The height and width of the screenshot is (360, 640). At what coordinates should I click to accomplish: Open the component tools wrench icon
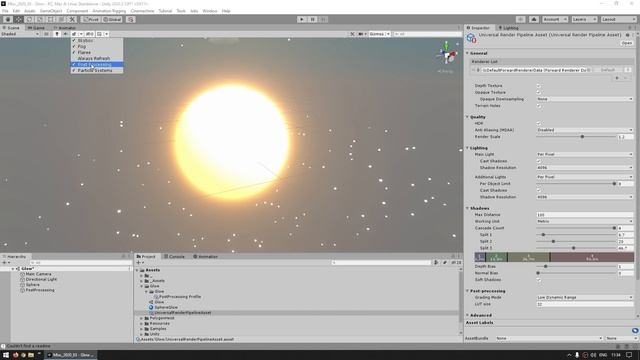(352, 34)
